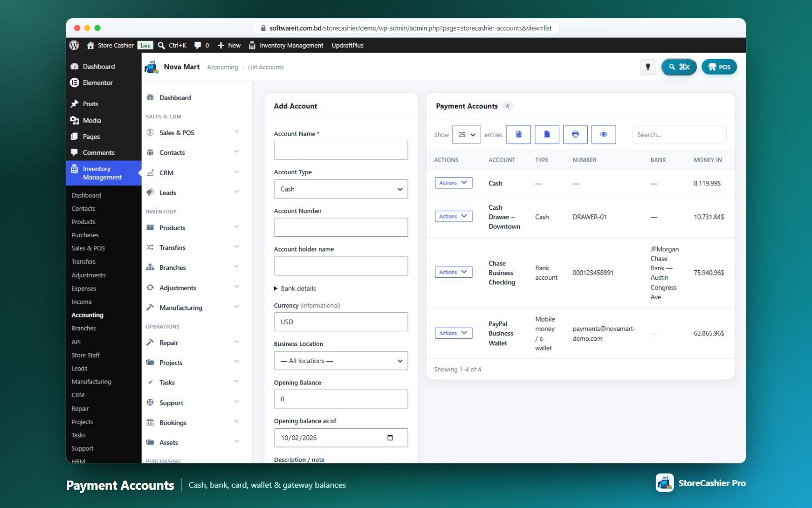Viewport: 812px width, 508px height.
Task: Click New in the admin bar
Action: [x=229, y=45]
